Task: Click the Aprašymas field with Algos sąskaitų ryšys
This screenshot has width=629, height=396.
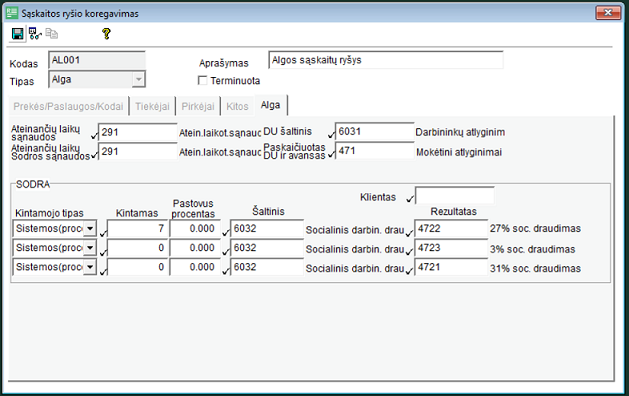Action: pyautogui.click(x=386, y=60)
